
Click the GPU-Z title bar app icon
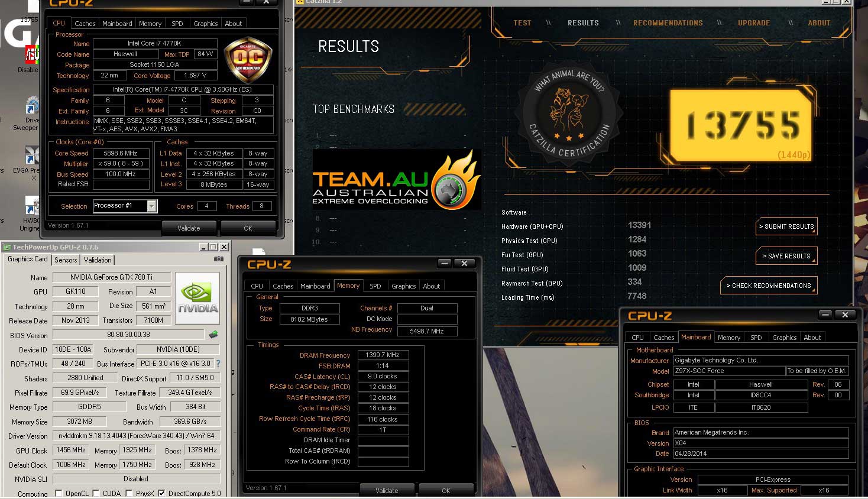coord(7,247)
